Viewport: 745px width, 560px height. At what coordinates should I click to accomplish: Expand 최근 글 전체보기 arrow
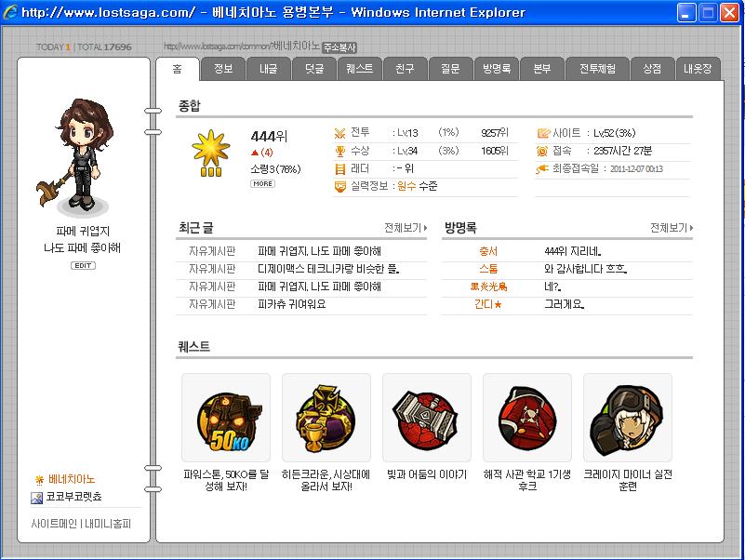pos(406,228)
